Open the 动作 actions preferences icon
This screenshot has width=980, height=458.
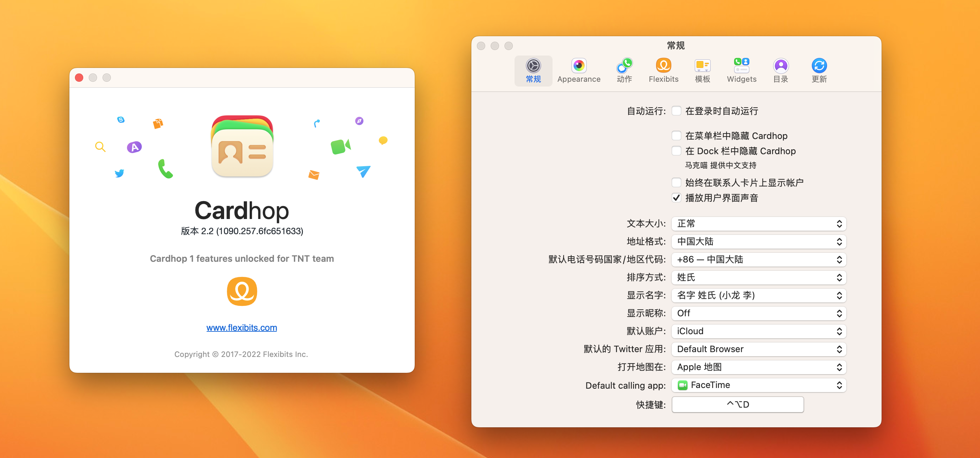[x=624, y=66]
